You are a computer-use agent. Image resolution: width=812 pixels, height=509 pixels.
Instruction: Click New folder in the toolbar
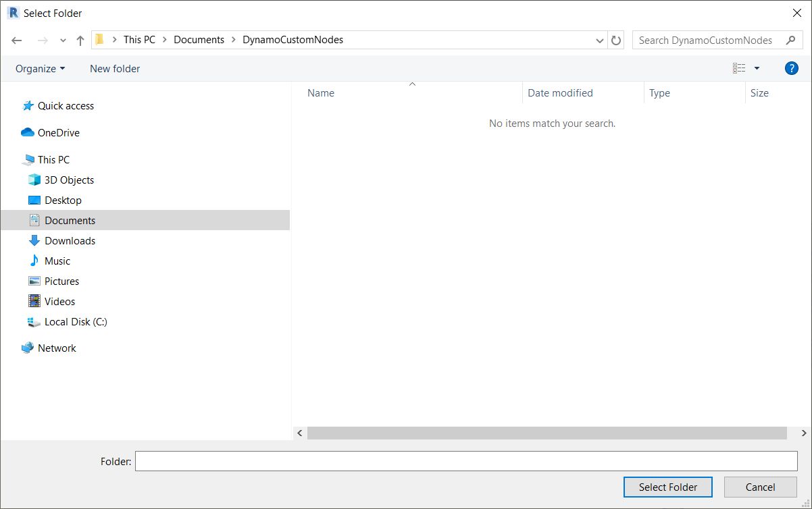coord(115,69)
